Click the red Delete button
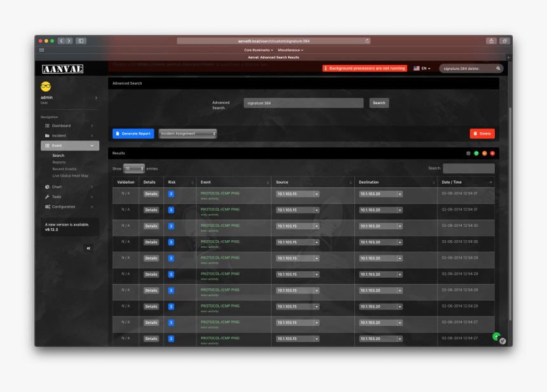 (482, 133)
